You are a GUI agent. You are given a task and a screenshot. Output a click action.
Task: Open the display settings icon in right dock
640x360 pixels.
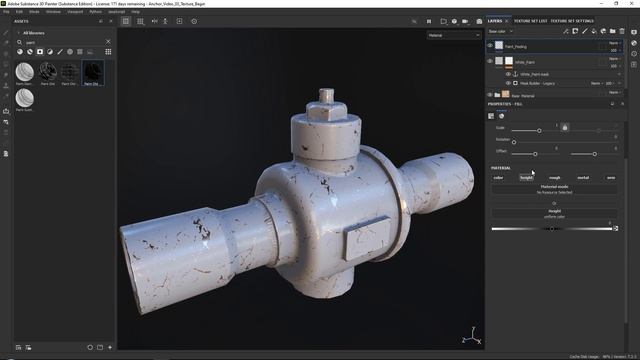[634, 32]
